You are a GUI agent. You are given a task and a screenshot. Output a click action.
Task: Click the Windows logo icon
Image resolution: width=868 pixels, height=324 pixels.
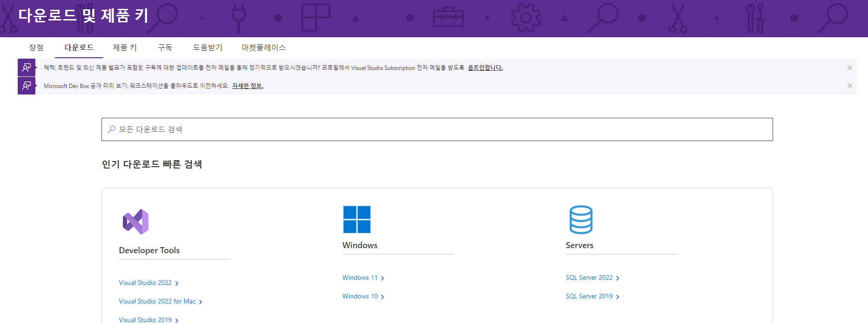point(357,219)
